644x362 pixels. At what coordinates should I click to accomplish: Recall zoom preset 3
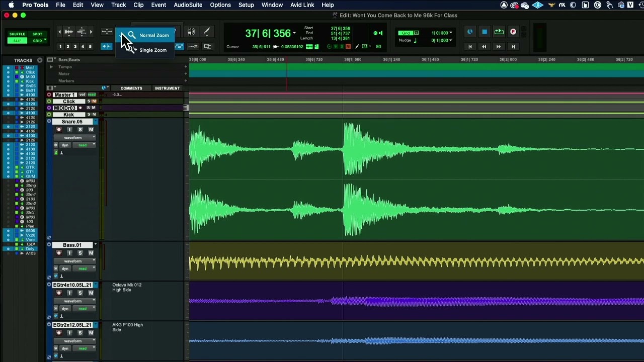[75, 47]
